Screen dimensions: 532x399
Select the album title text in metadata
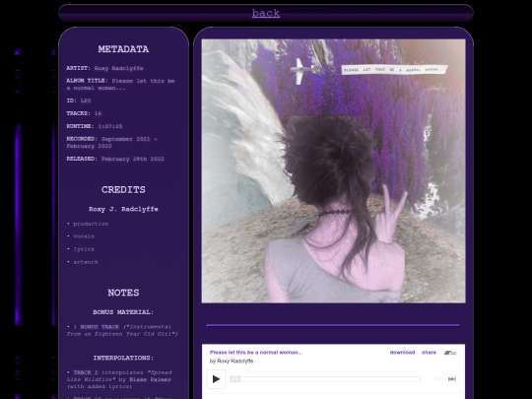point(120,85)
